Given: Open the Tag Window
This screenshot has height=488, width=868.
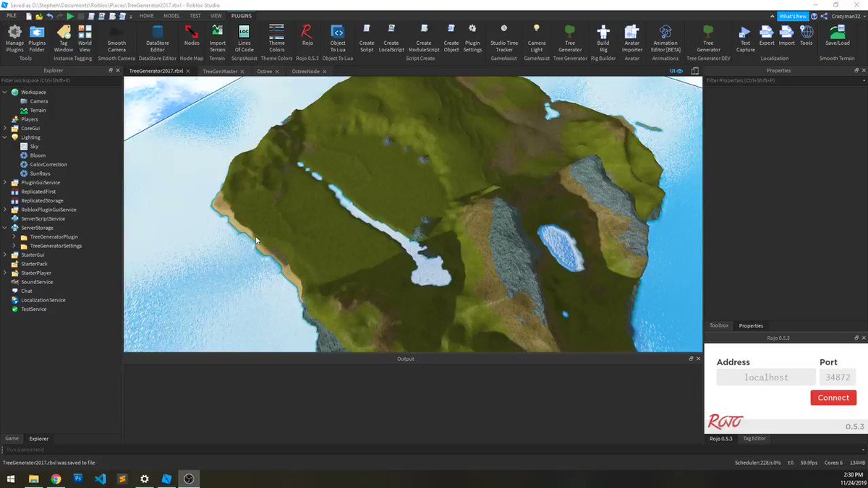Looking at the screenshot, I should [x=64, y=38].
